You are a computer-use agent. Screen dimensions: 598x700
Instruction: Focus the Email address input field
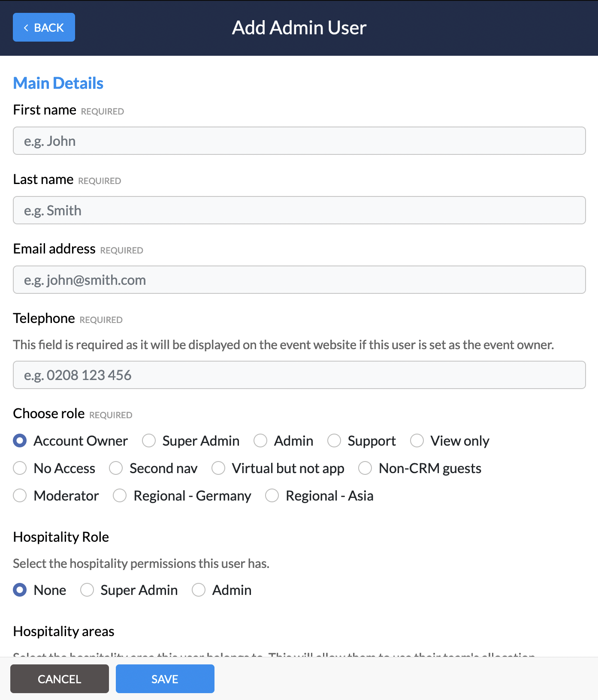[x=299, y=280]
